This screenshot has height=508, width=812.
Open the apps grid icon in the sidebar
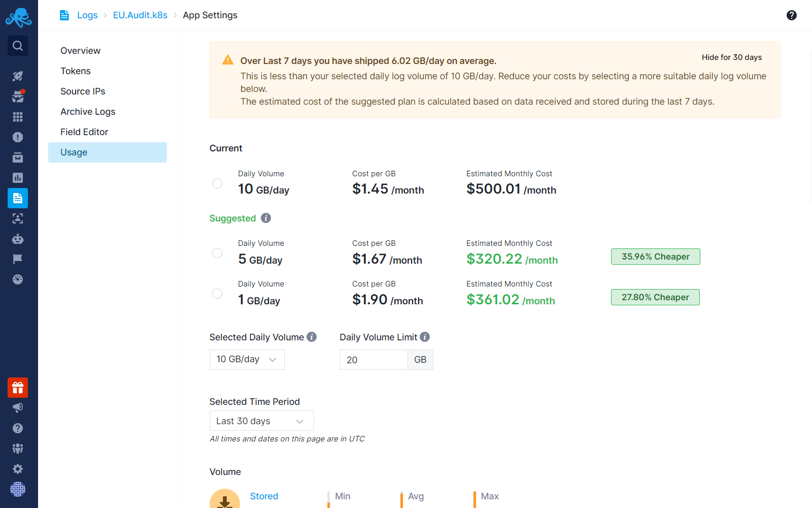(18, 117)
